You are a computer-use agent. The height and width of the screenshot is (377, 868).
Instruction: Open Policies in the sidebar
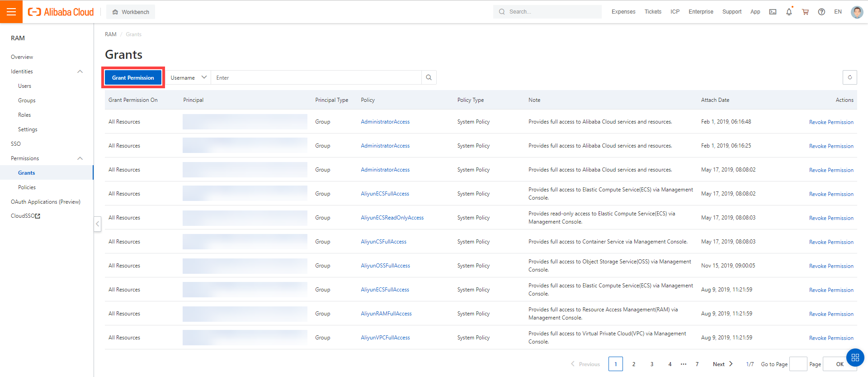[x=27, y=187]
